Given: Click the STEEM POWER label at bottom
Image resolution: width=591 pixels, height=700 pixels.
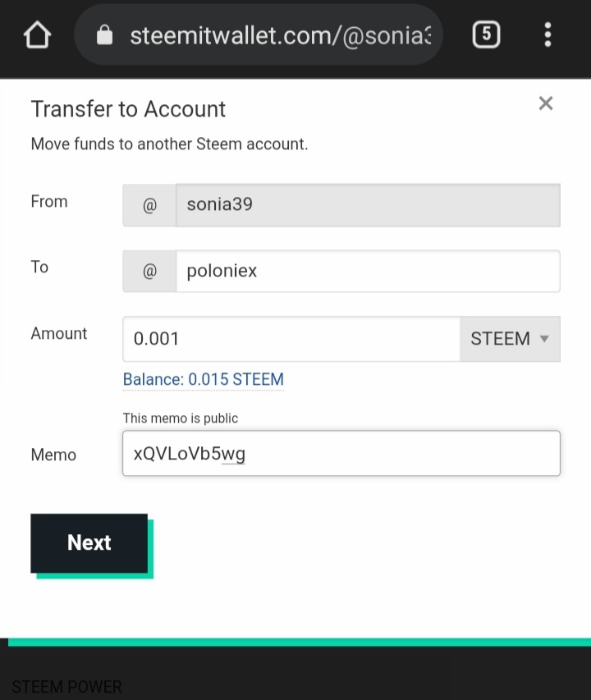Looking at the screenshot, I should pyautogui.click(x=66, y=687).
